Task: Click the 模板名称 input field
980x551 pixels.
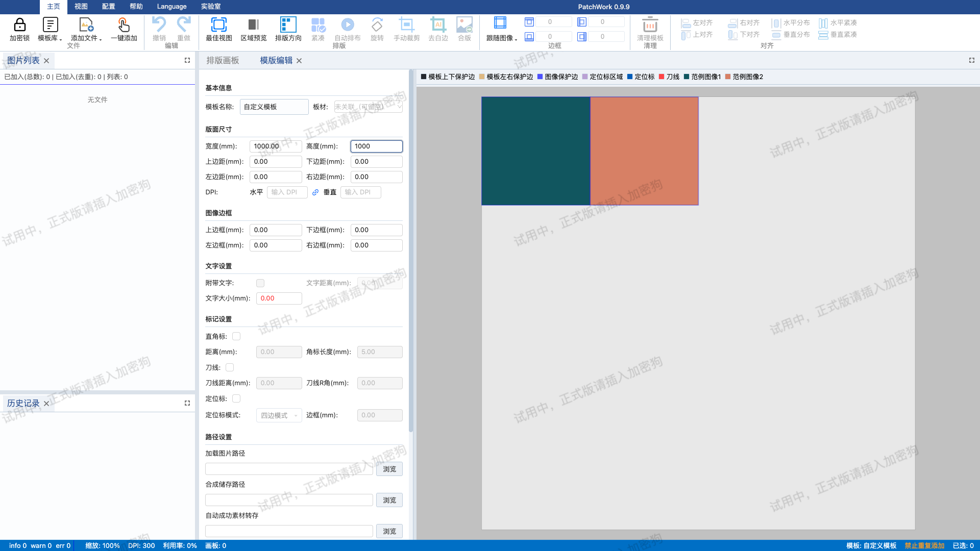Action: (274, 107)
